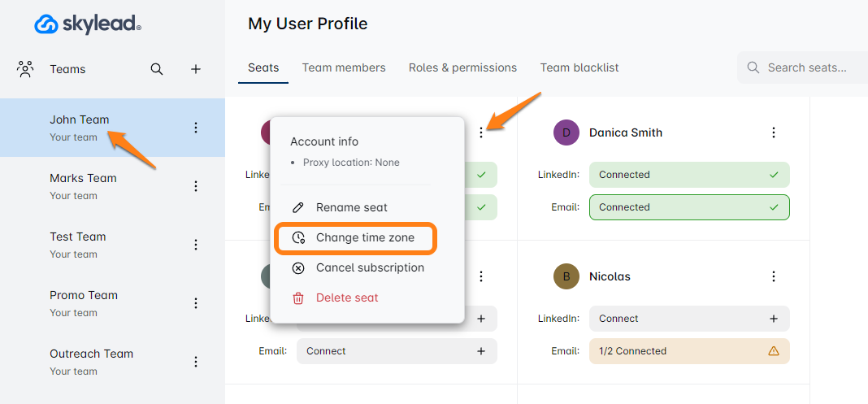Screen dimensions: 868x404
Task: Switch to the Team members tab
Action: pos(344,67)
